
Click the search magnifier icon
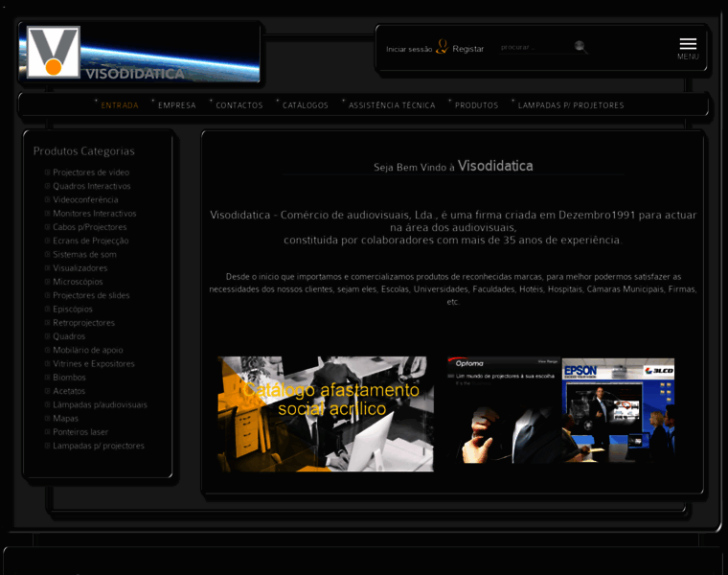click(580, 46)
